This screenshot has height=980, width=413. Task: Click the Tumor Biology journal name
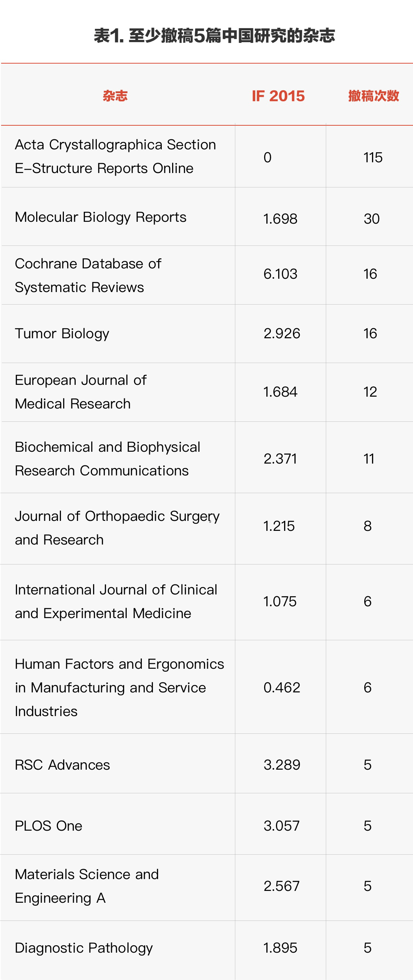[62, 333]
